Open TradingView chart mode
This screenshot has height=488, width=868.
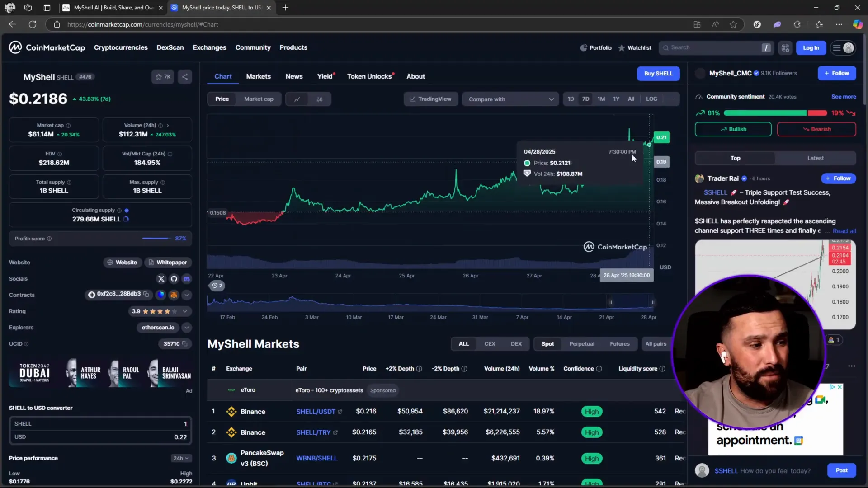430,99
